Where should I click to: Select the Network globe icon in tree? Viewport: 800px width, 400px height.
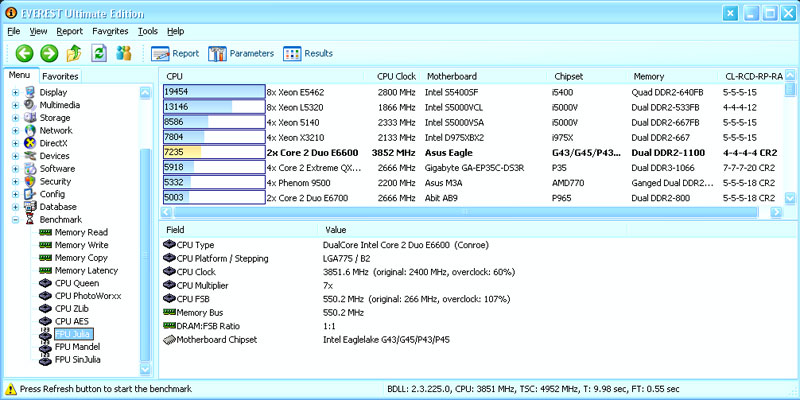click(x=30, y=131)
